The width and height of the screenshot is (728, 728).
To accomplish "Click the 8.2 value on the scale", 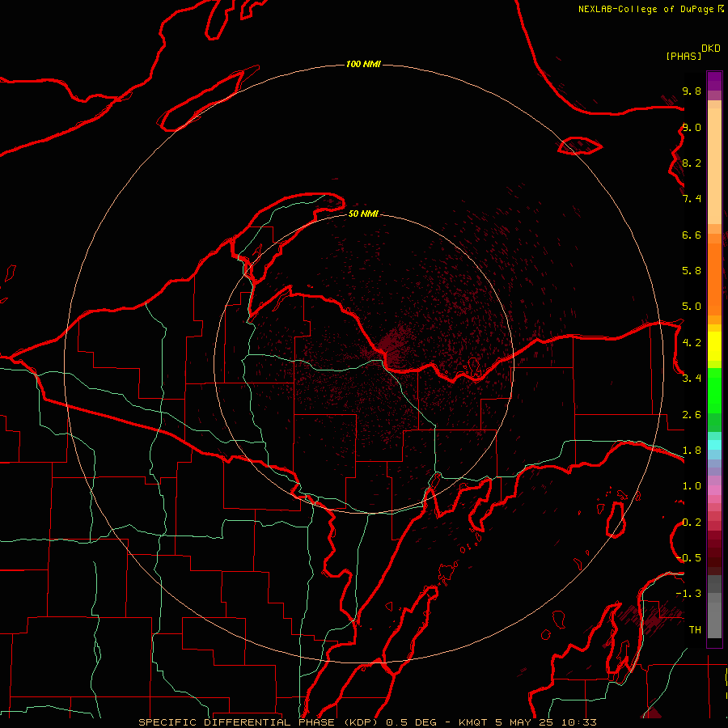I will point(692,163).
